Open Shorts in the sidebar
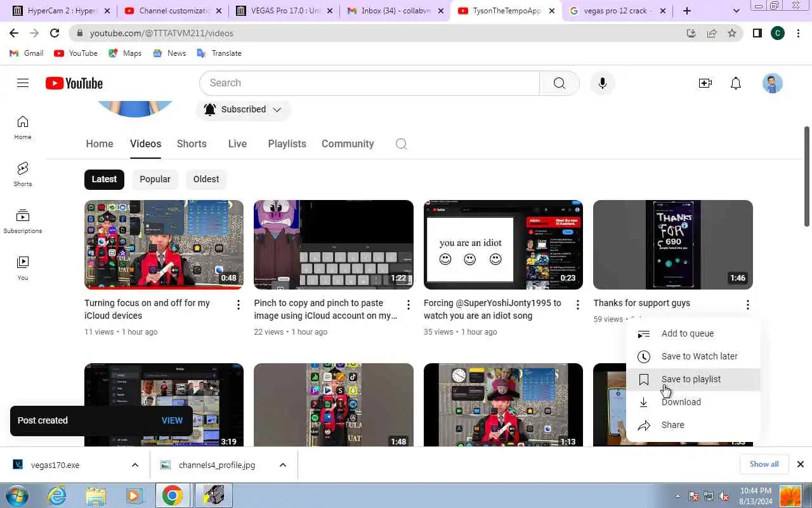This screenshot has height=508, width=812. pyautogui.click(x=23, y=174)
